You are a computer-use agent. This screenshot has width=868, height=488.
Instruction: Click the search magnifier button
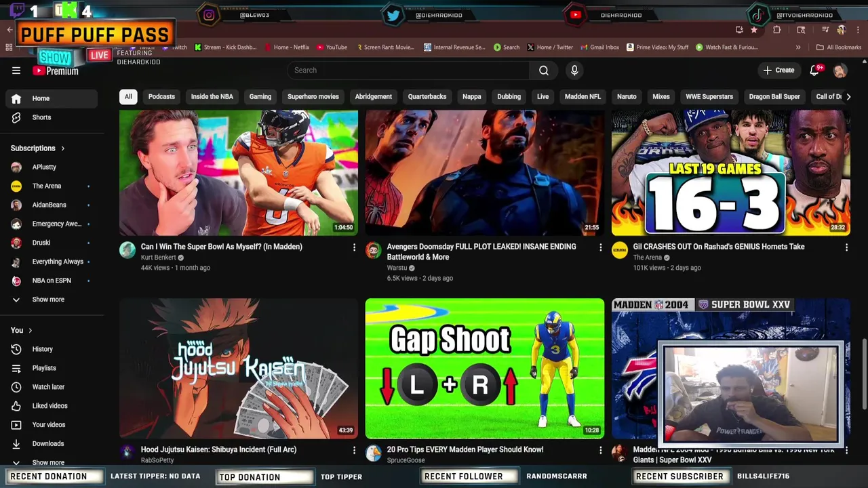(544, 70)
